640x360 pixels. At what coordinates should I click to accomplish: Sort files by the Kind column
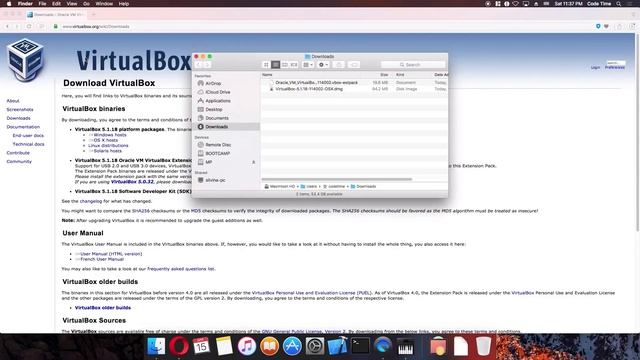[x=400, y=75]
